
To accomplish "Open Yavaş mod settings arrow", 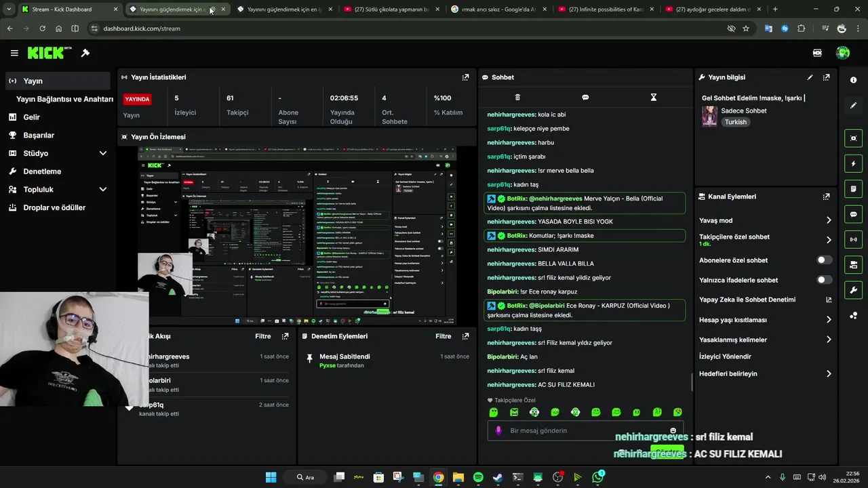I will 829,220.
